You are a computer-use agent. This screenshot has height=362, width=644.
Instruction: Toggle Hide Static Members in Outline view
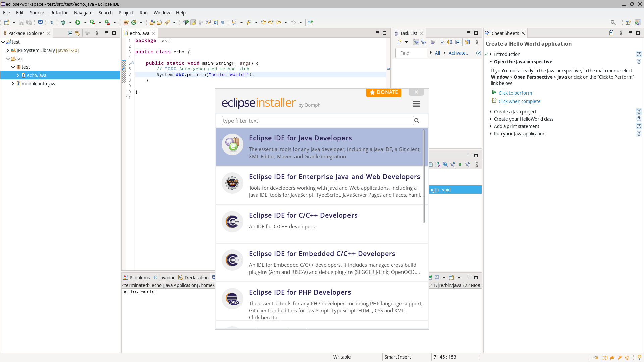click(x=452, y=164)
